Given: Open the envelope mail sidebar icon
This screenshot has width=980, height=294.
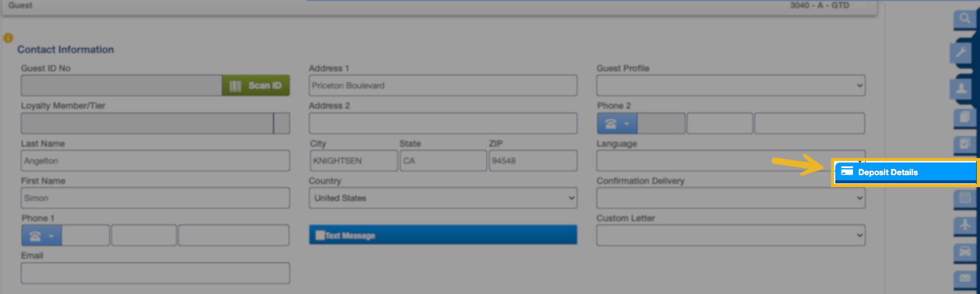Looking at the screenshot, I should pyautogui.click(x=965, y=278).
